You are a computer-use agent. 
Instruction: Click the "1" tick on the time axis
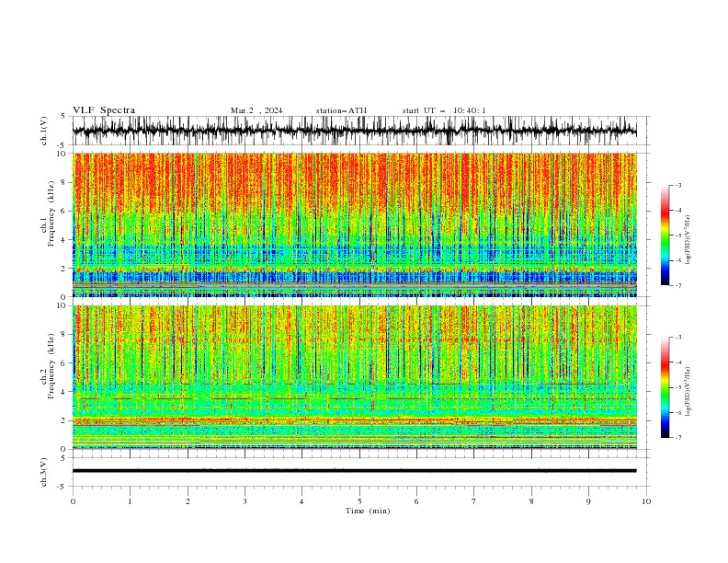coord(130,501)
